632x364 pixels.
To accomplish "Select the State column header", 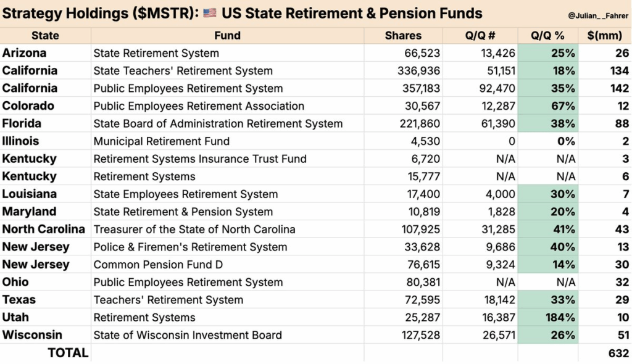I will coord(45,36).
